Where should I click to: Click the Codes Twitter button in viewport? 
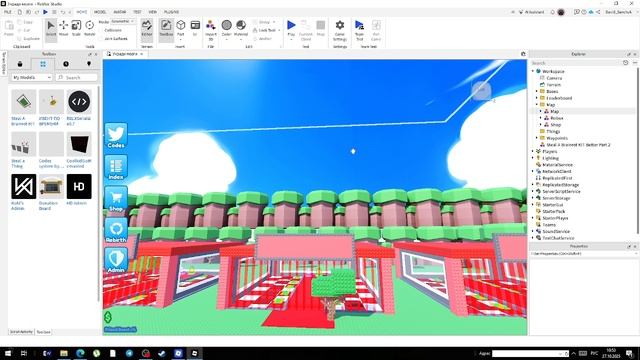116,136
